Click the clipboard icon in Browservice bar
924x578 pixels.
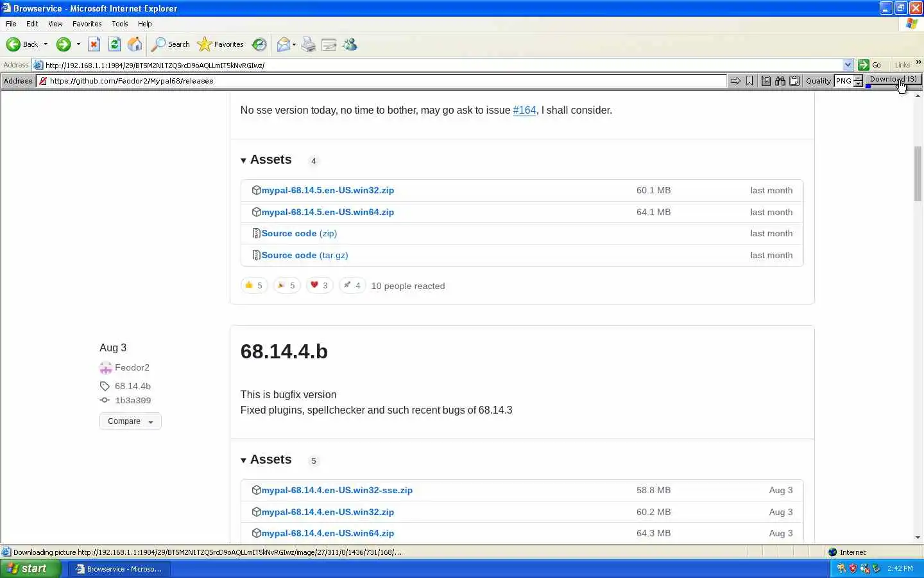coord(794,81)
